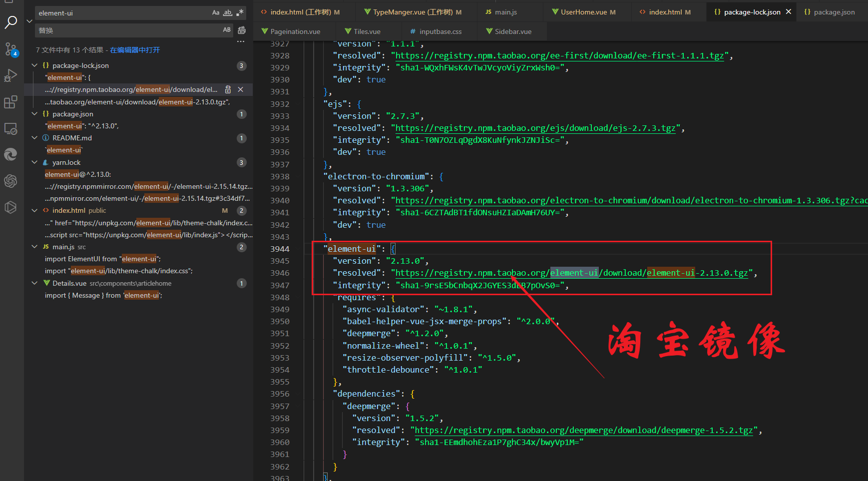Open the Extensions view
Viewport: 868px width, 481px height.
click(x=11, y=102)
